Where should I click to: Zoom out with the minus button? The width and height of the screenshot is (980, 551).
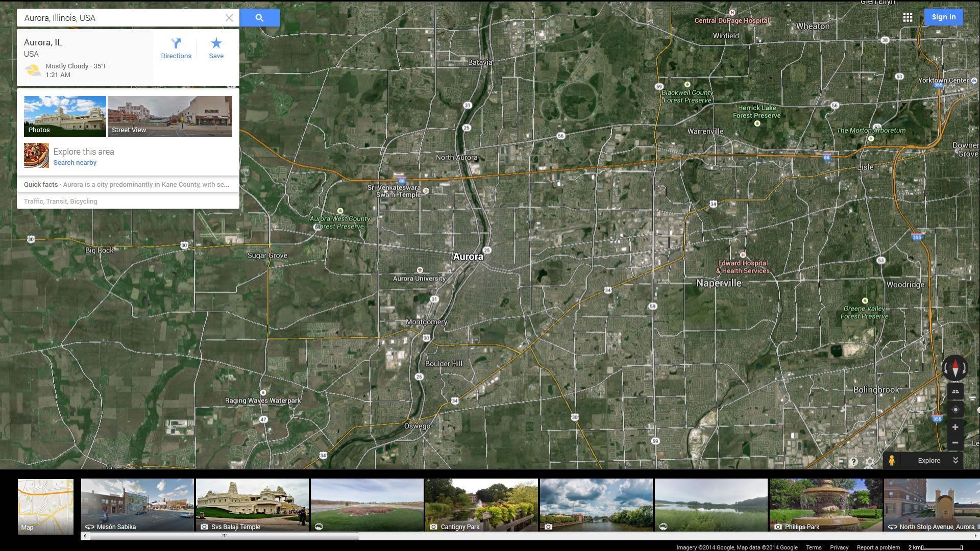coord(955,443)
